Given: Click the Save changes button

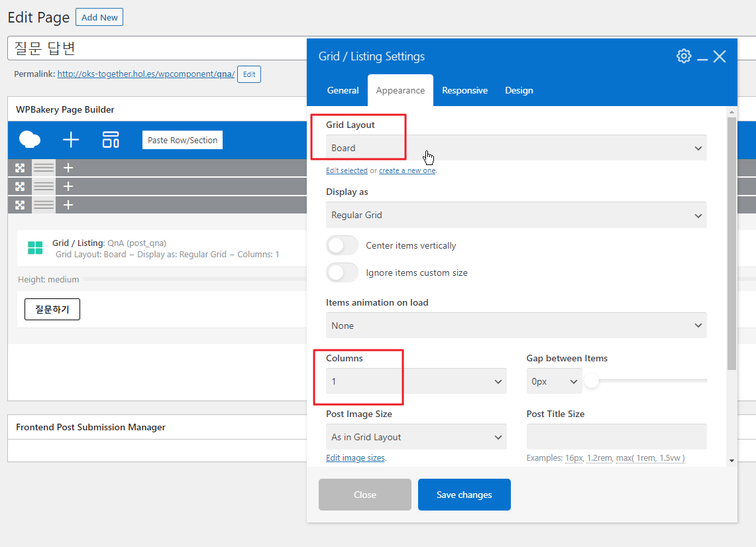Looking at the screenshot, I should [x=464, y=495].
